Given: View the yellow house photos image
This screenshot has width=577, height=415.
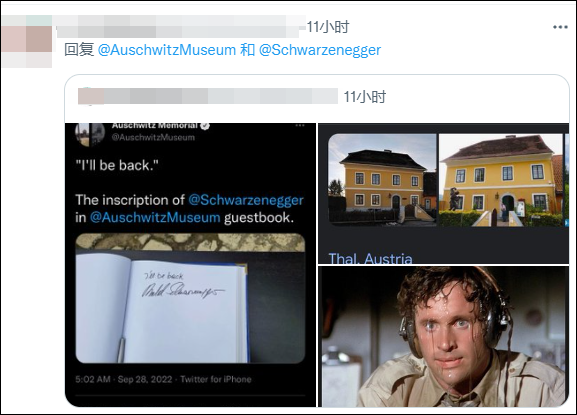Looking at the screenshot, I should coord(443,194).
